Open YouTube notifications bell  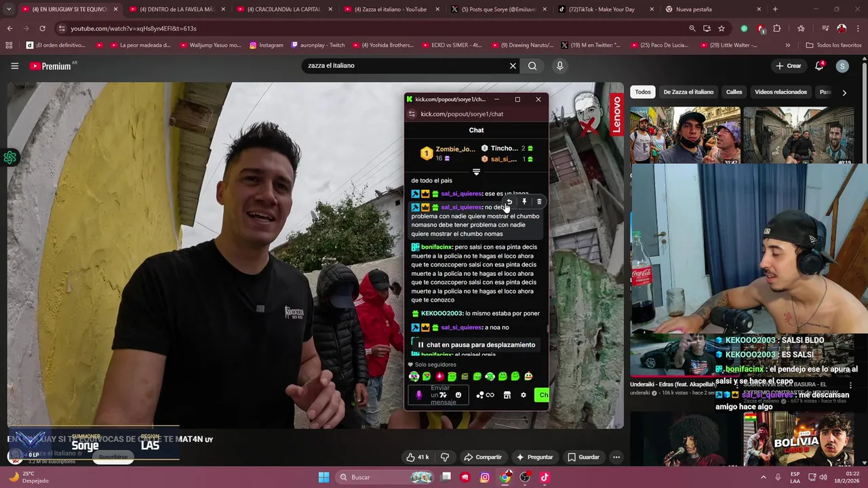tap(819, 66)
